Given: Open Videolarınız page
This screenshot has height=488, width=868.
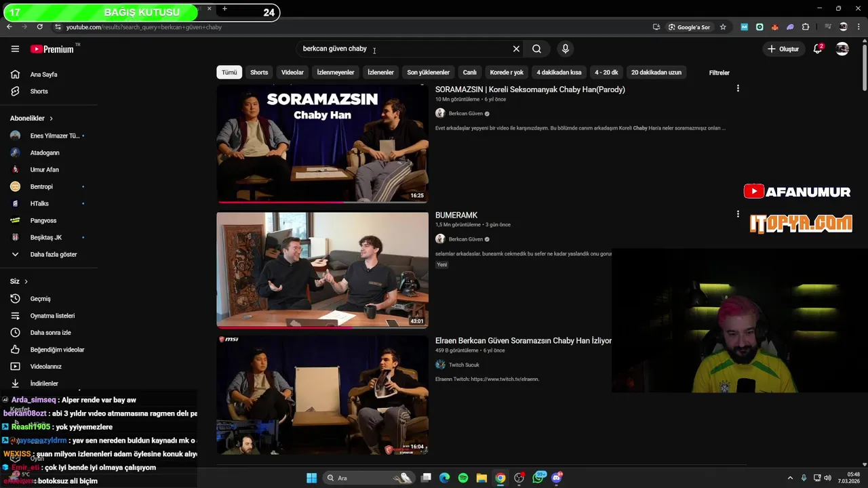Looking at the screenshot, I should point(45,367).
